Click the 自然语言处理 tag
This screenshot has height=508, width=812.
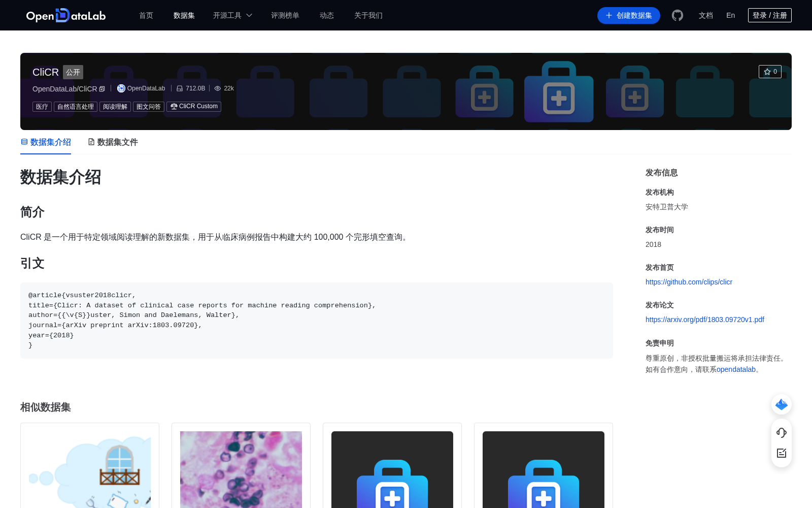(x=76, y=107)
